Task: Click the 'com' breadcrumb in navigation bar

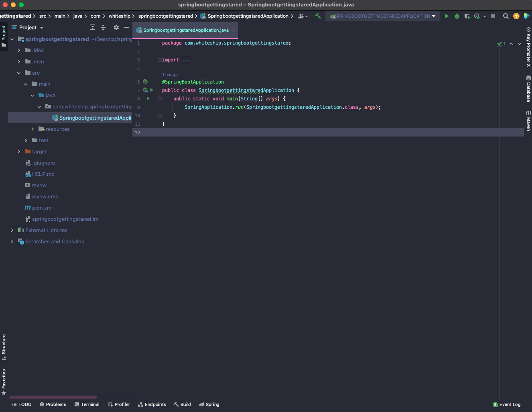Action: 95,16
